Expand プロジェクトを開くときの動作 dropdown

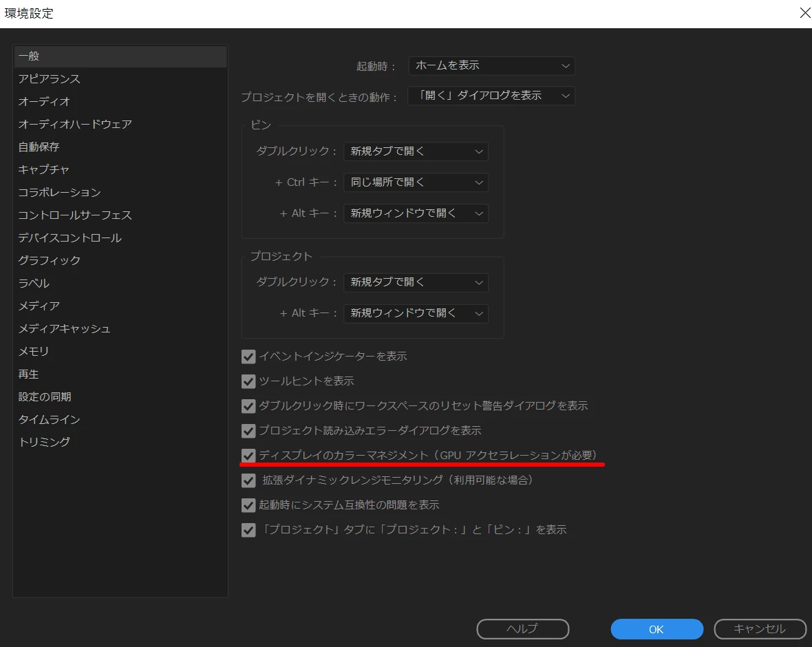(x=491, y=96)
